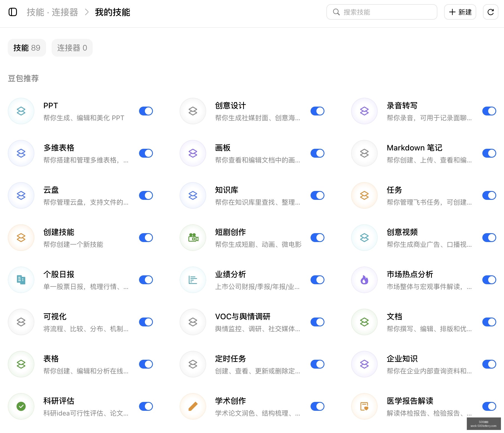The width and height of the screenshot is (504, 433).
Task: Click the search magnifier icon
Action: [336, 12]
